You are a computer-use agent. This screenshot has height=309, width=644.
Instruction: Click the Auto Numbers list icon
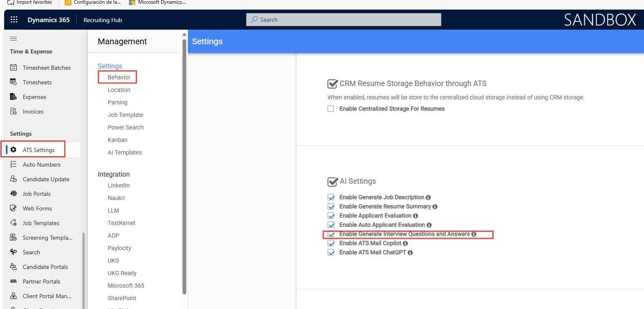coord(13,165)
